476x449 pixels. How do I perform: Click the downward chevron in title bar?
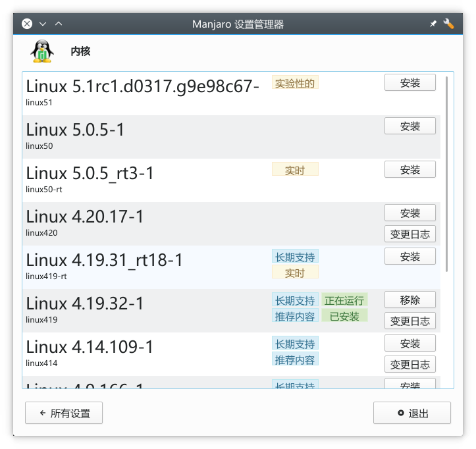[43, 24]
